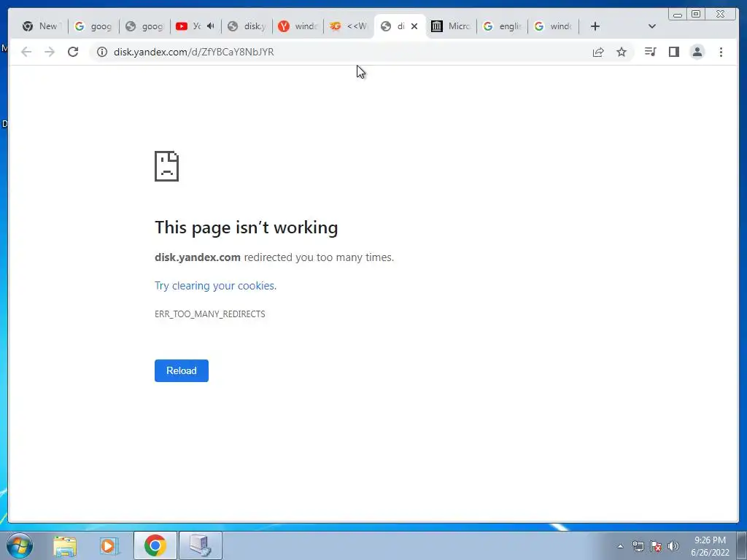747x560 pixels.
Task: Click 'This page isn't working' heading
Action: (x=247, y=227)
